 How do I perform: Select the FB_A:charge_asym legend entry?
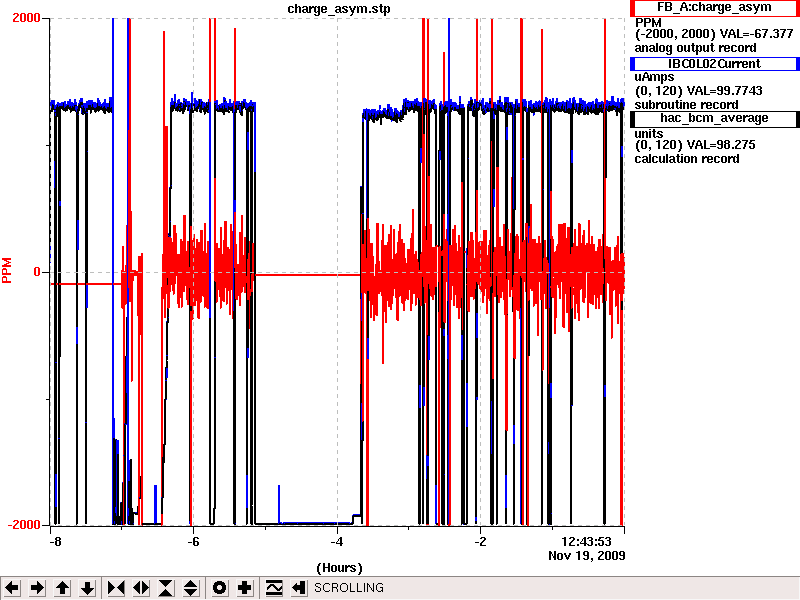[x=714, y=8]
